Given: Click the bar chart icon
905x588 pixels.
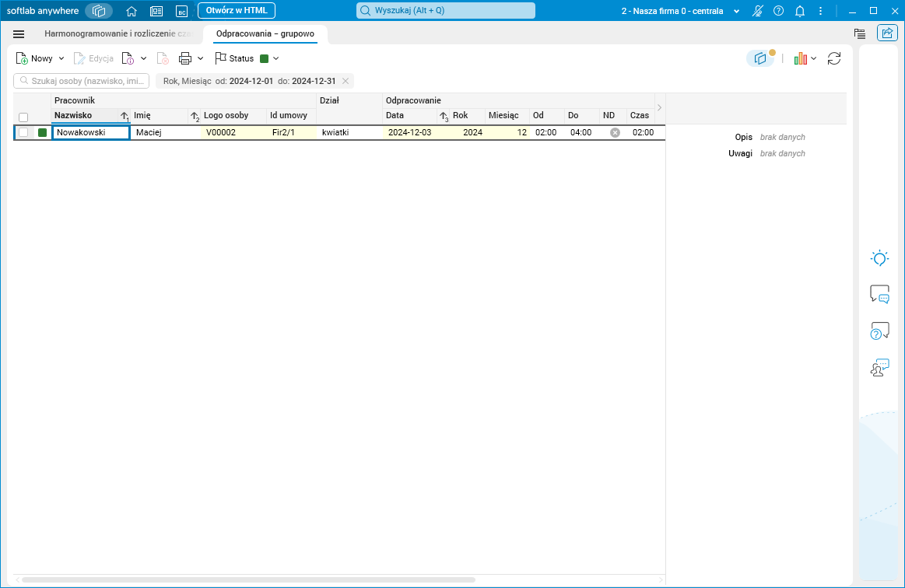Looking at the screenshot, I should coord(800,58).
